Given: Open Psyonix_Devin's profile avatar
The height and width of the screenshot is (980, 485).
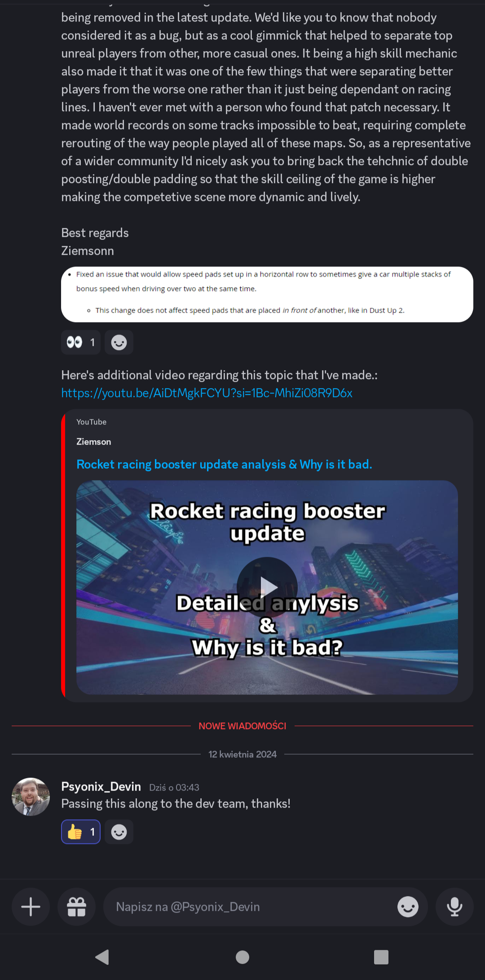Looking at the screenshot, I should [x=31, y=796].
